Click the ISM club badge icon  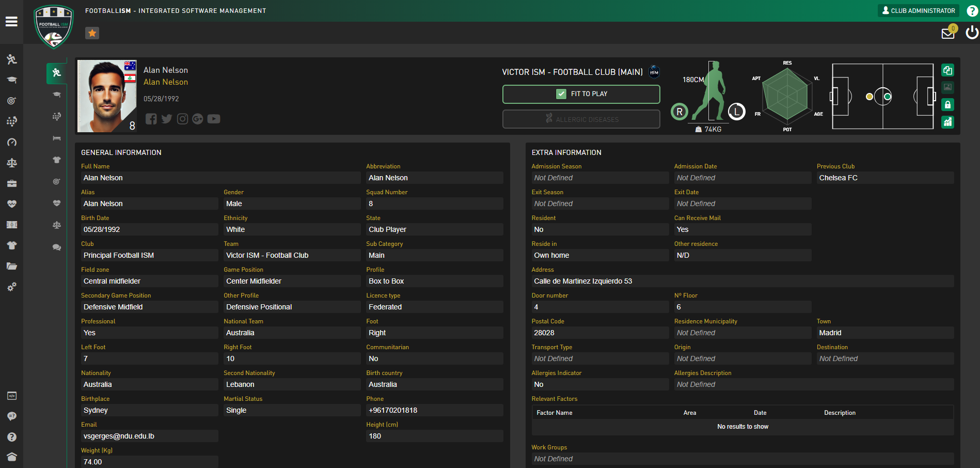[654, 72]
